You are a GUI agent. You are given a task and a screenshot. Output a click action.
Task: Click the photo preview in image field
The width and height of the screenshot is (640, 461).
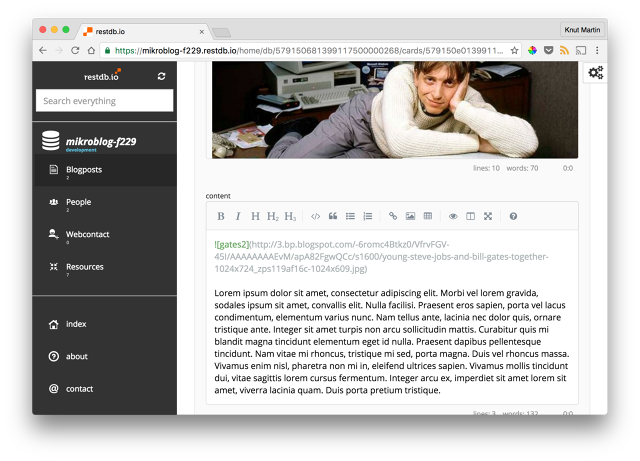395,110
